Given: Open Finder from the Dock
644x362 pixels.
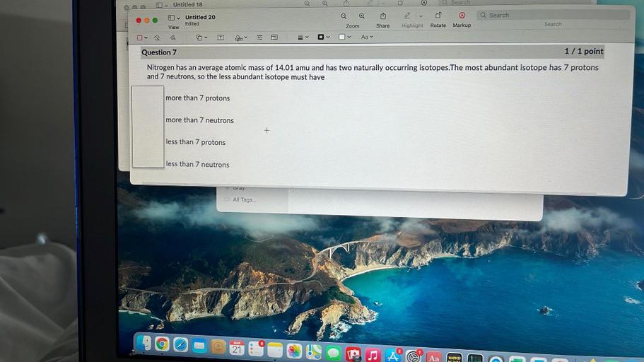Looking at the screenshot, I should (x=144, y=343).
